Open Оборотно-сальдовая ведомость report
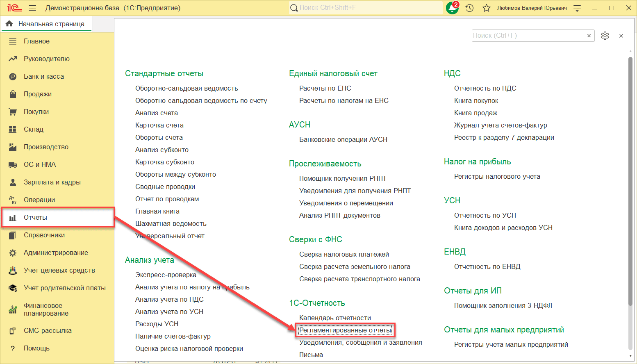The image size is (637, 364). [x=187, y=88]
